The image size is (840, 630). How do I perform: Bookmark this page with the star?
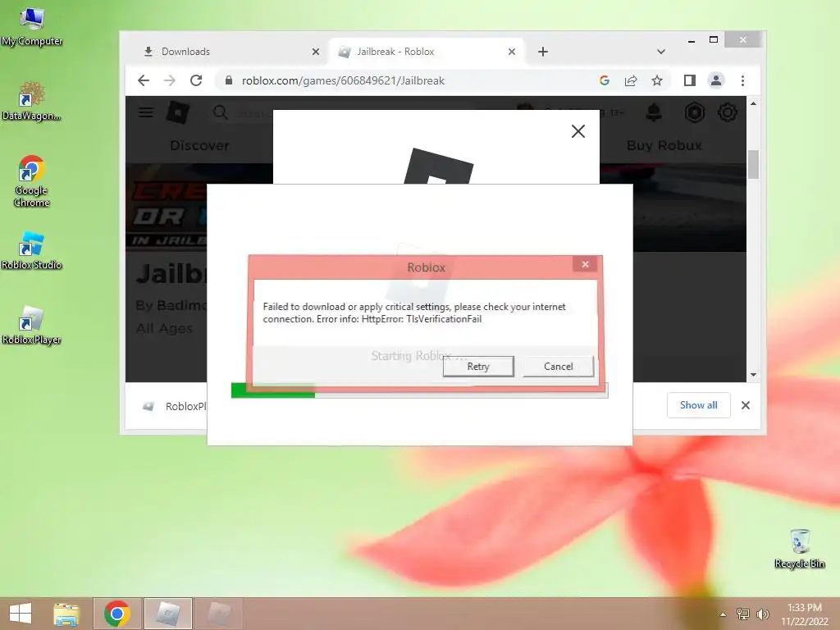[x=657, y=80]
